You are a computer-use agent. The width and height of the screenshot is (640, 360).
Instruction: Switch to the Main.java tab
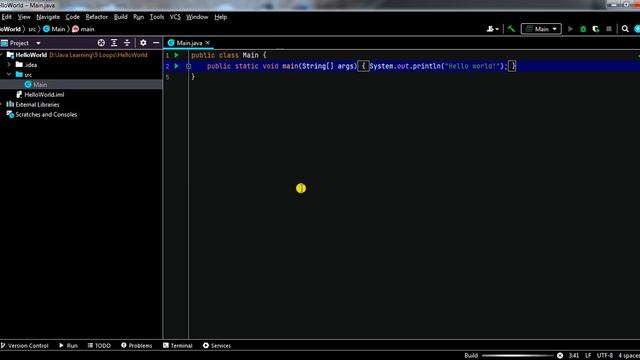pyautogui.click(x=189, y=42)
